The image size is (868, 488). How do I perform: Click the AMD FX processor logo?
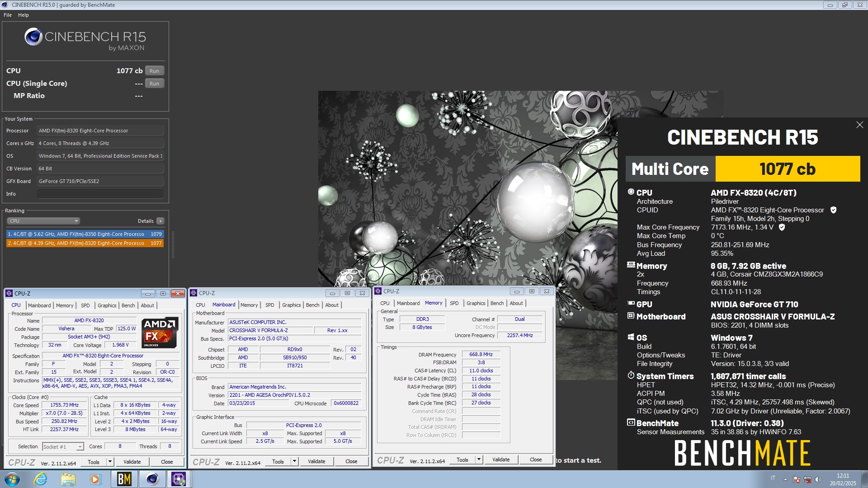click(x=160, y=333)
